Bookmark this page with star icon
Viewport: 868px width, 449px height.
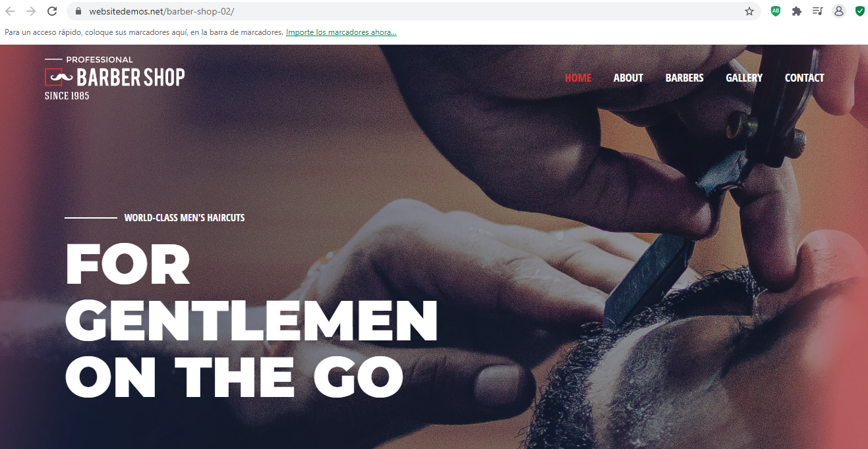(x=749, y=11)
